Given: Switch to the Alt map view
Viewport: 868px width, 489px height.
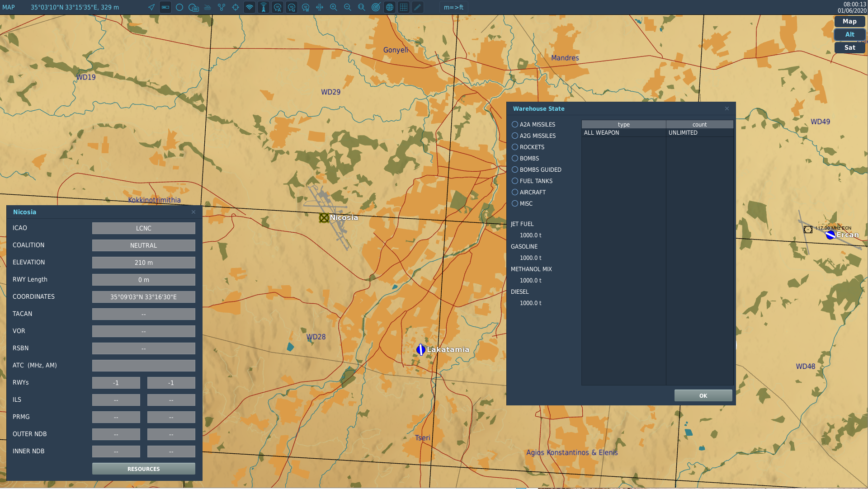Looking at the screenshot, I should point(850,34).
